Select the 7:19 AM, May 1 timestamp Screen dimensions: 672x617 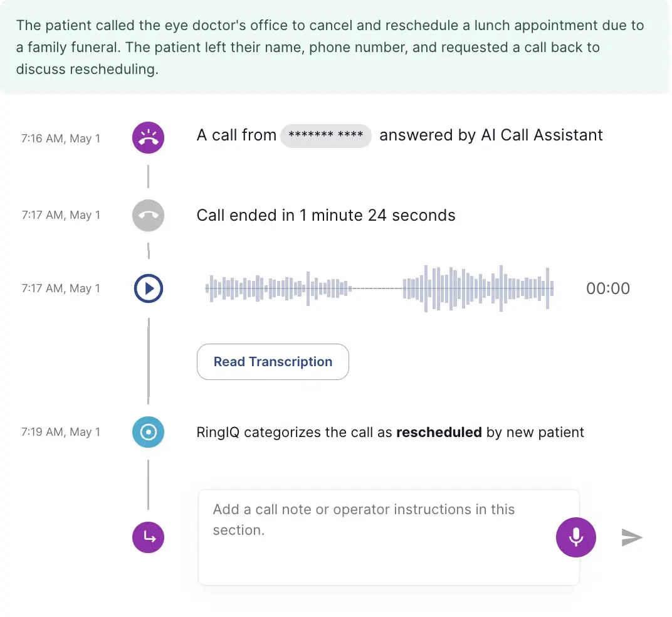tap(60, 432)
